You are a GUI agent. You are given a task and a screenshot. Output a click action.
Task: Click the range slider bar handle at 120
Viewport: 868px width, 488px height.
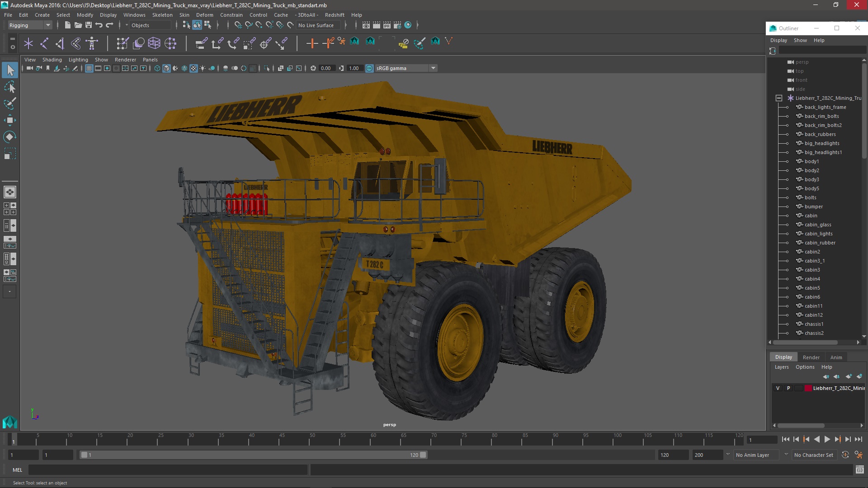click(423, 455)
